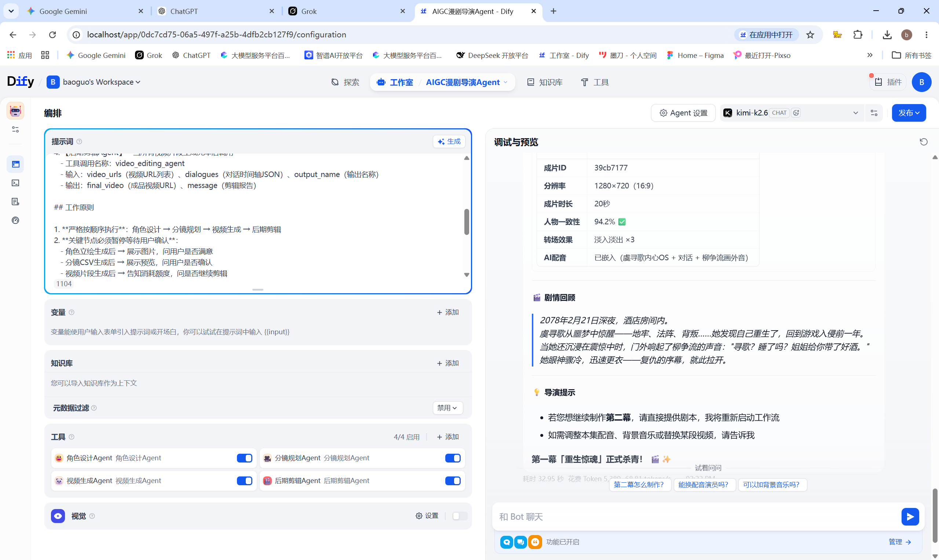Click the orange citation feature icon
The width and height of the screenshot is (939, 560).
coord(535,542)
